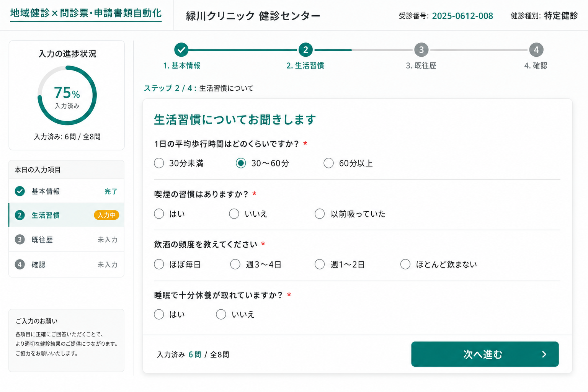Viewport: 588px width, 392px height.
Task: Click the 生活習慣についてお聞きします heading
Action: pos(235,119)
